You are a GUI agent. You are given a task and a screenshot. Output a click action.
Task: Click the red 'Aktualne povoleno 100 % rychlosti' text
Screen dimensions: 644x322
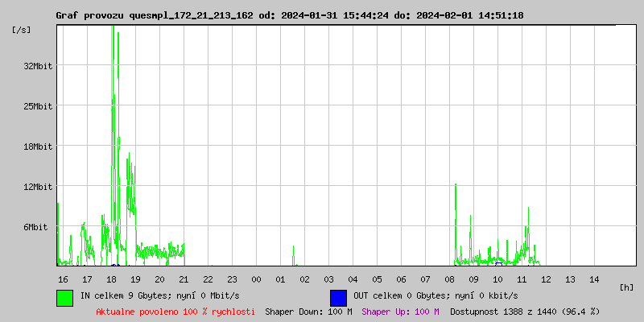click(x=175, y=312)
